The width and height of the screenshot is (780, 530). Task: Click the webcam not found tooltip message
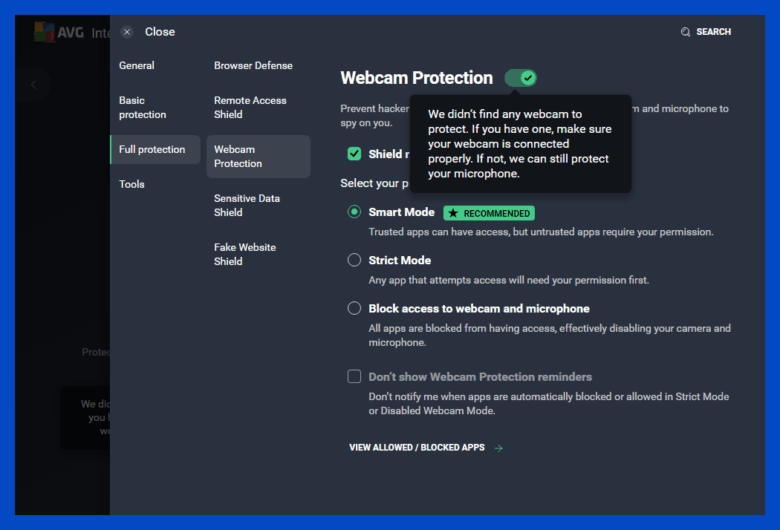(520, 144)
